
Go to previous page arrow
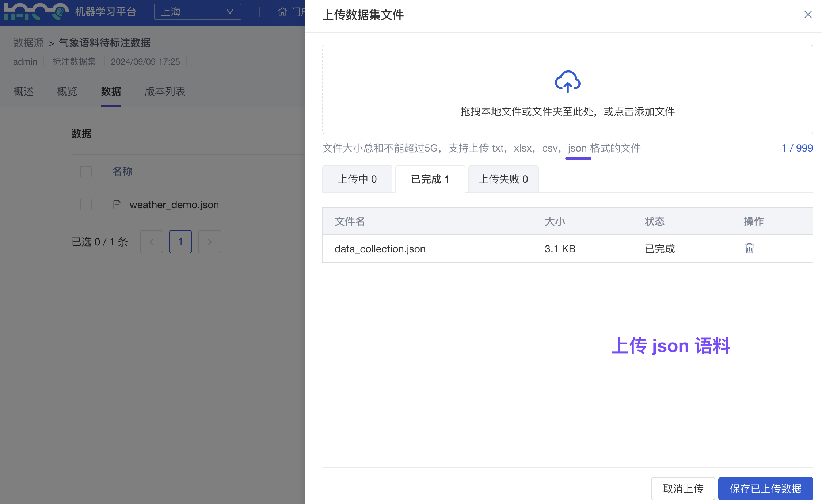(x=151, y=242)
